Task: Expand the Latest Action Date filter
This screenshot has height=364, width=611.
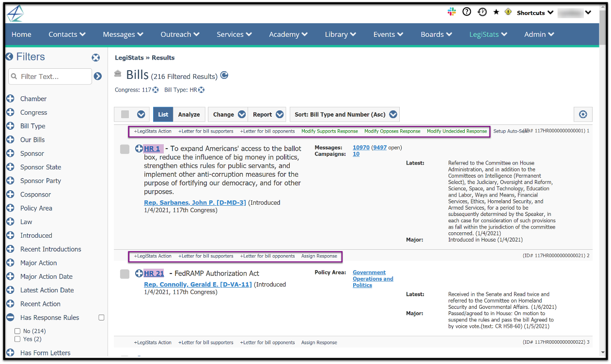Action: (x=10, y=290)
